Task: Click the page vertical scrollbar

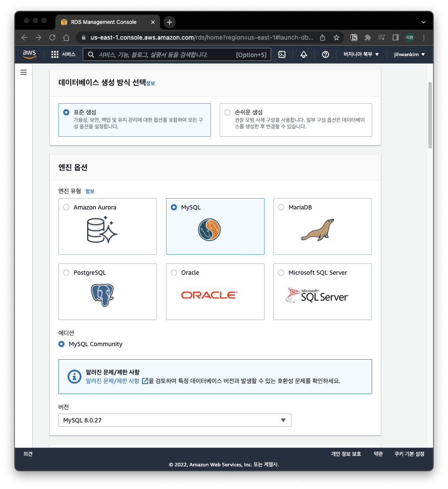Action: 430,115
